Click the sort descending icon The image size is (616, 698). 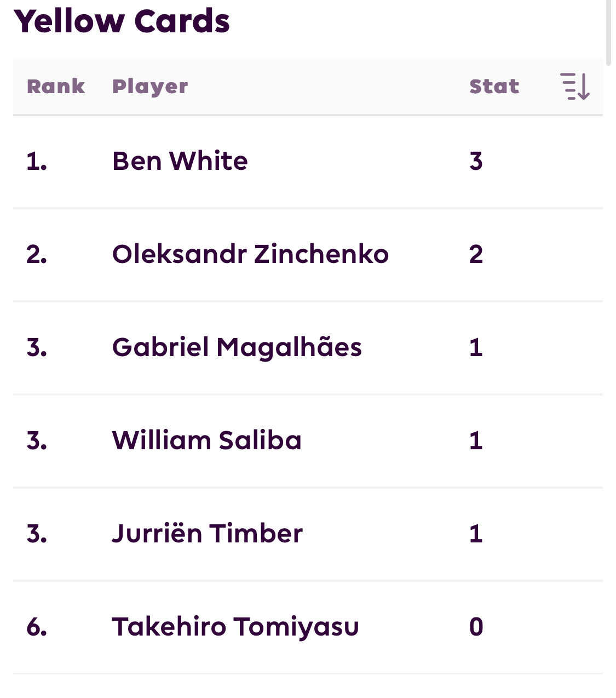pyautogui.click(x=575, y=86)
